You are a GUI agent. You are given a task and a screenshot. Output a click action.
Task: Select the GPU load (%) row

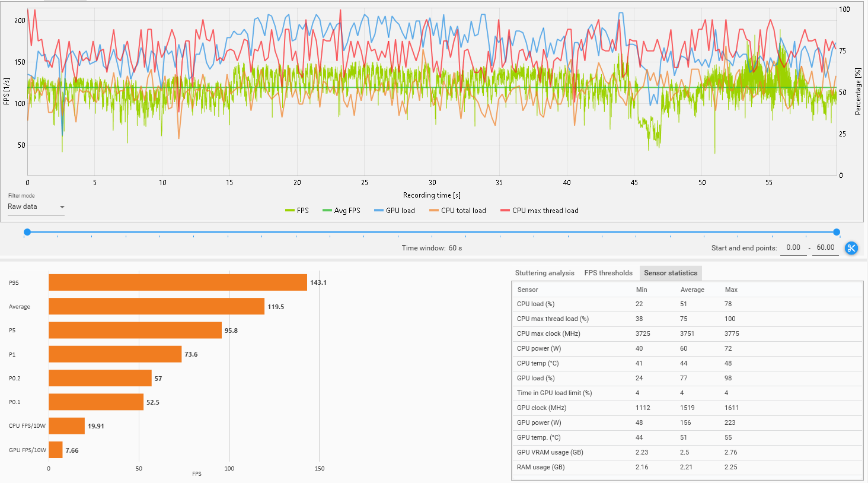coord(688,378)
